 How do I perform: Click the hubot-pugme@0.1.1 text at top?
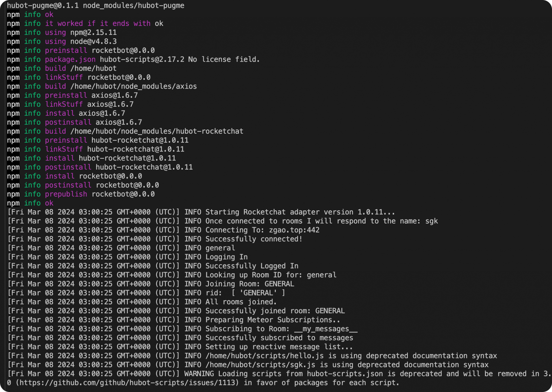43,5
